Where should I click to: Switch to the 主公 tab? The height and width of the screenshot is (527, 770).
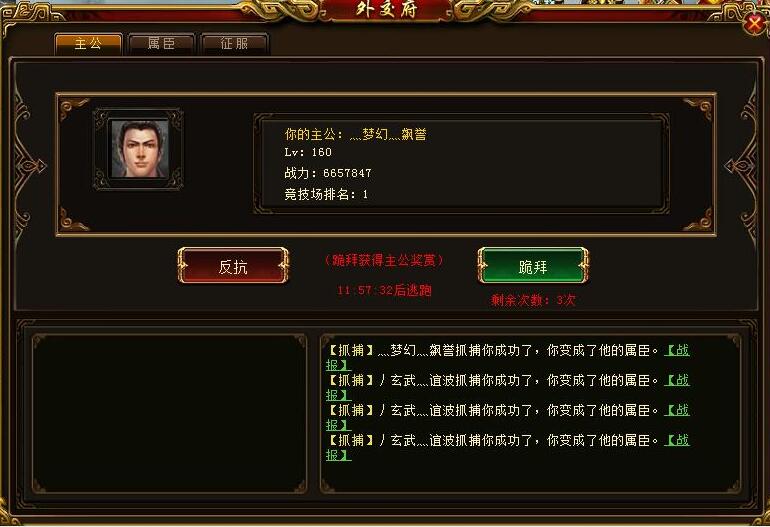(x=88, y=44)
